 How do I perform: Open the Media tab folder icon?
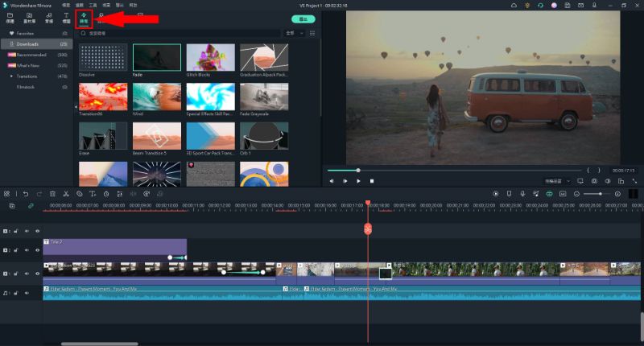tap(10, 17)
